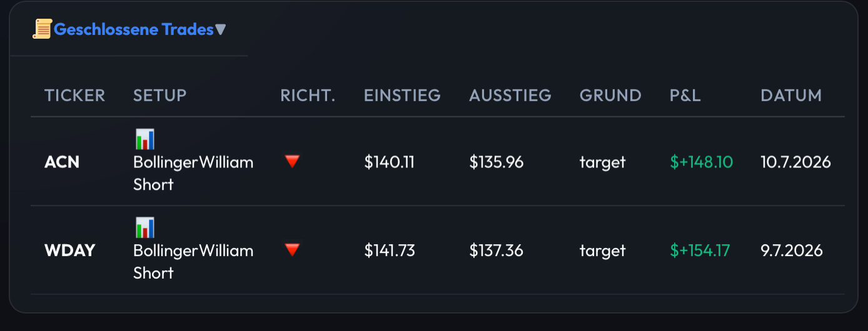Click the GRUND column header

point(610,96)
